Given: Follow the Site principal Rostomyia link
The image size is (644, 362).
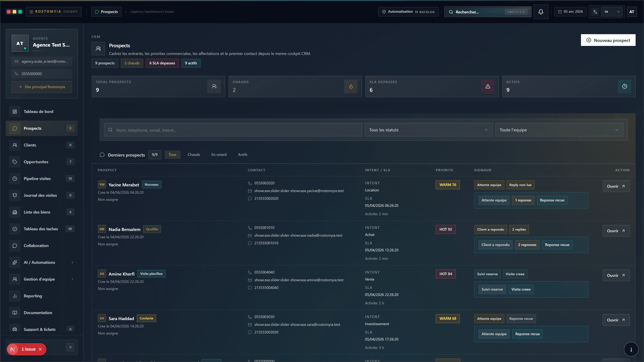Looking at the screenshot, I should [42, 87].
